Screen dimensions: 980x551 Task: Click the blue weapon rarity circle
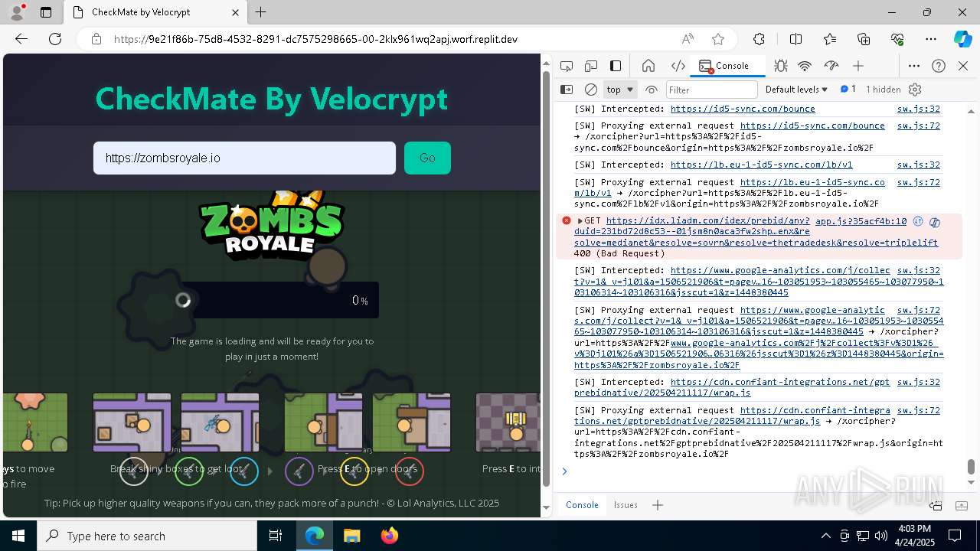244,471
